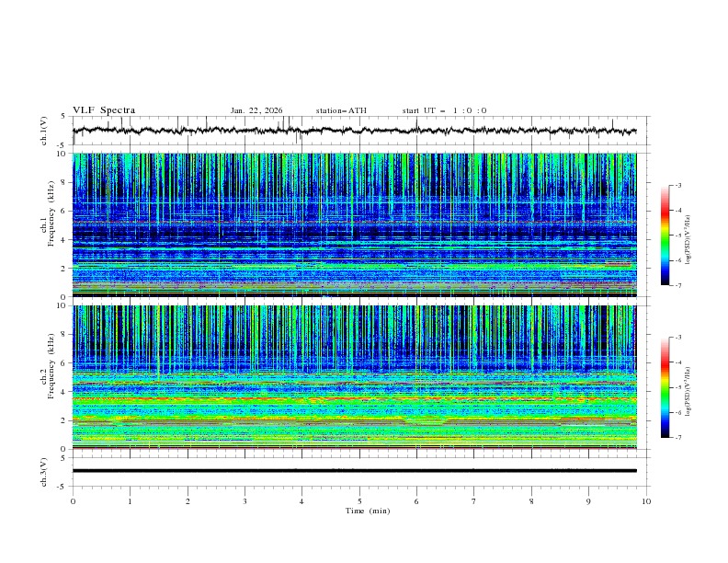Click the flat ch.3 voltage trace
The height and width of the screenshot is (563, 728).
(355, 471)
